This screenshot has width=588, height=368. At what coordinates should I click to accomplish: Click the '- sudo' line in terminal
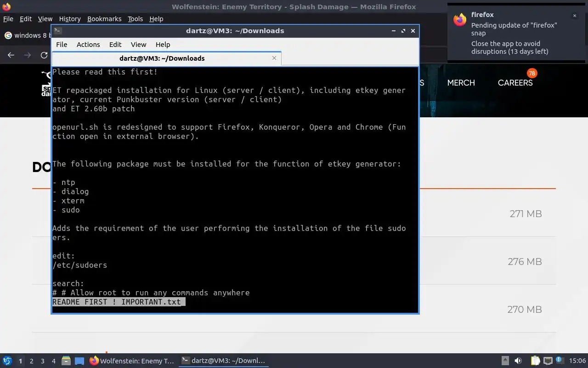(66, 210)
